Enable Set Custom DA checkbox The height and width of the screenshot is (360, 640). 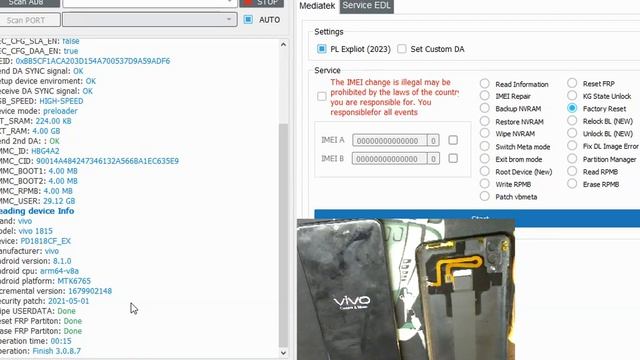point(402,49)
